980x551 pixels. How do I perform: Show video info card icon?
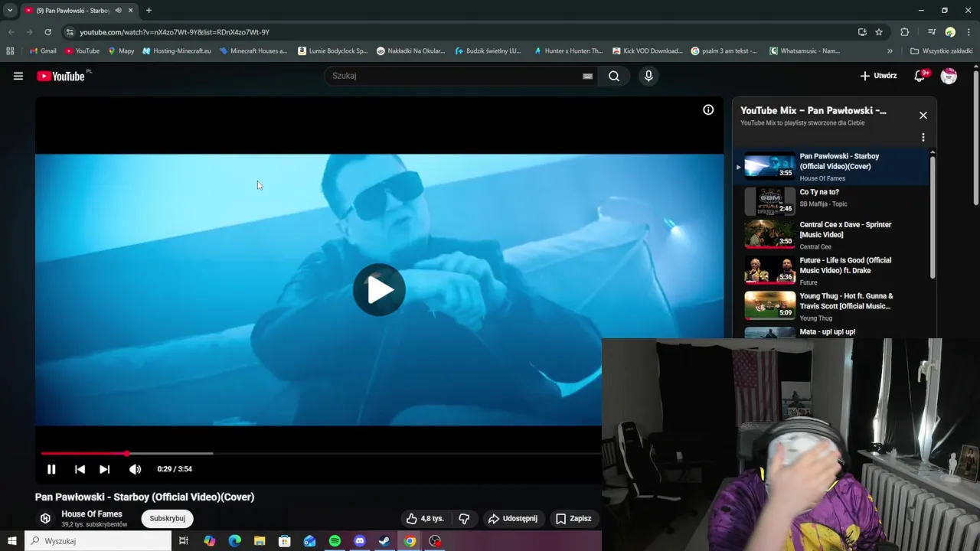coord(708,110)
